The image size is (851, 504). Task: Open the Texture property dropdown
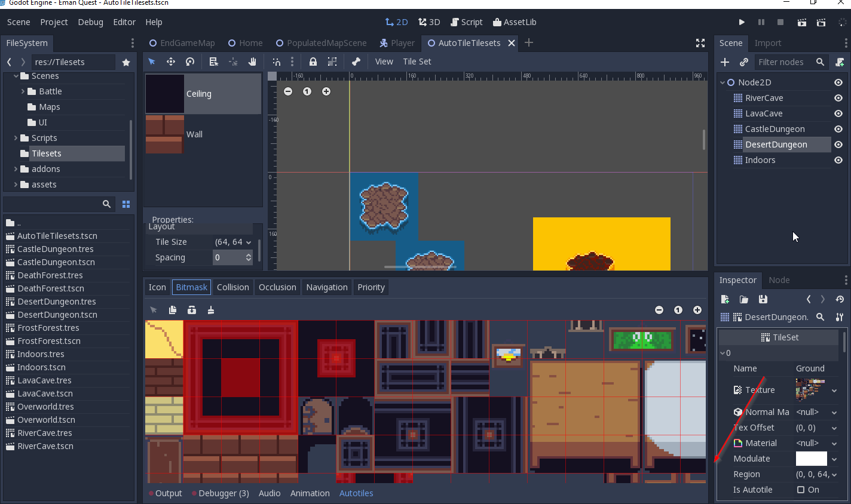click(834, 391)
